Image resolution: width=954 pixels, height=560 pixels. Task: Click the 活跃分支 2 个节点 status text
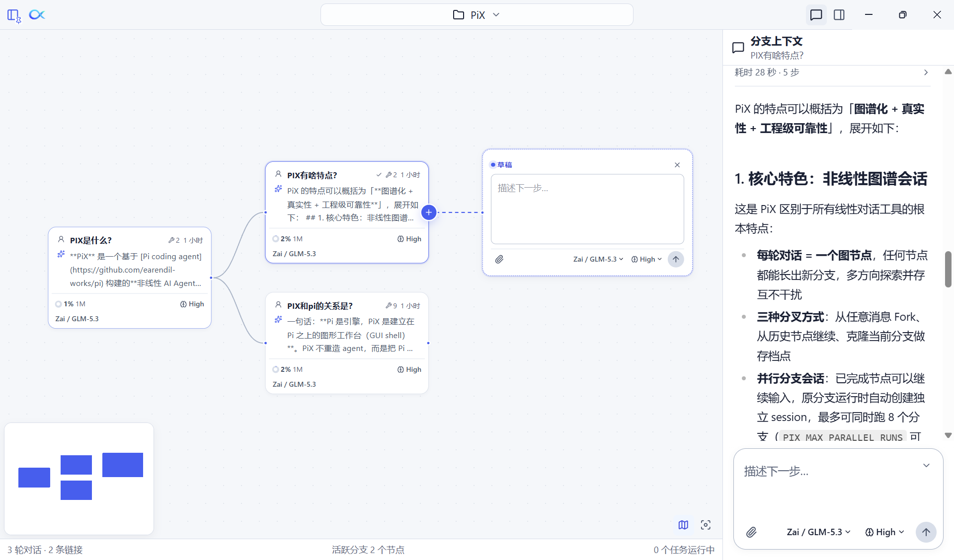pos(368,550)
